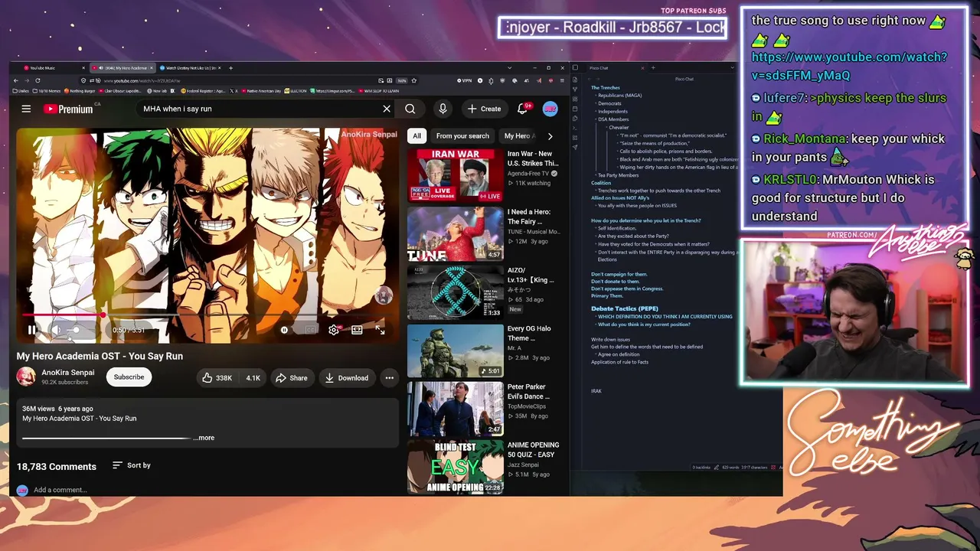Download the video
Image resolution: width=980 pixels, height=551 pixels.
click(346, 377)
